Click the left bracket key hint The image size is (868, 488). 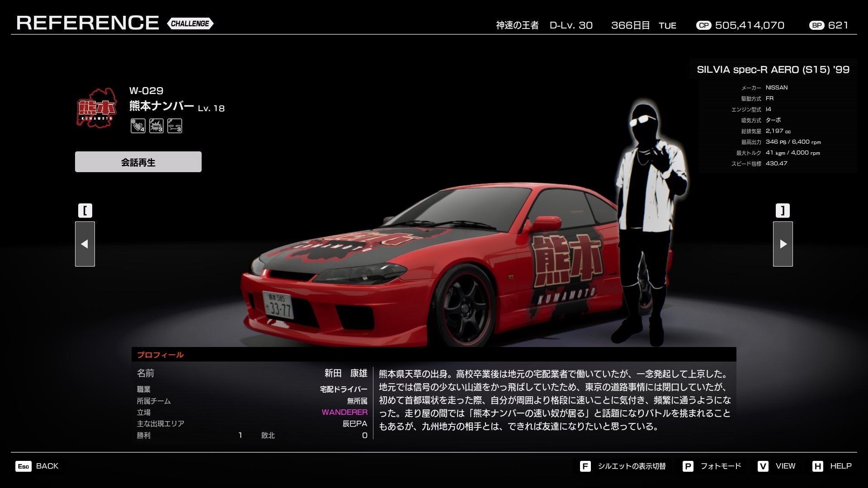coord(85,211)
